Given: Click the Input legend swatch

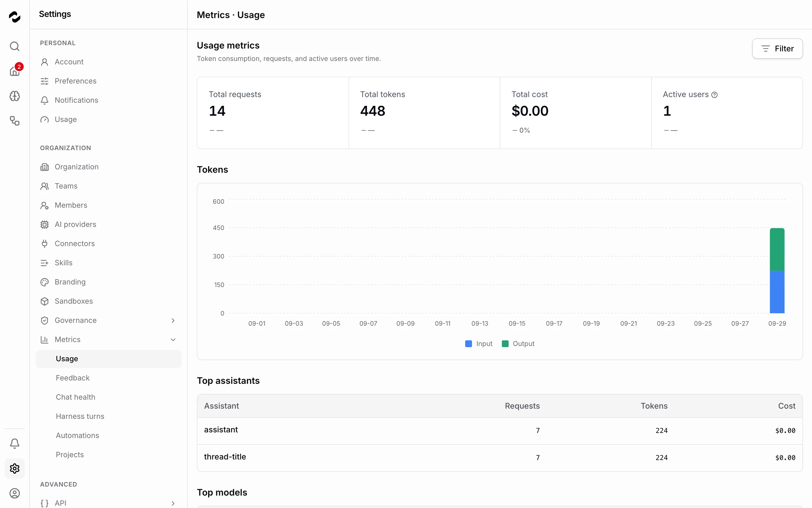Looking at the screenshot, I should 468,344.
